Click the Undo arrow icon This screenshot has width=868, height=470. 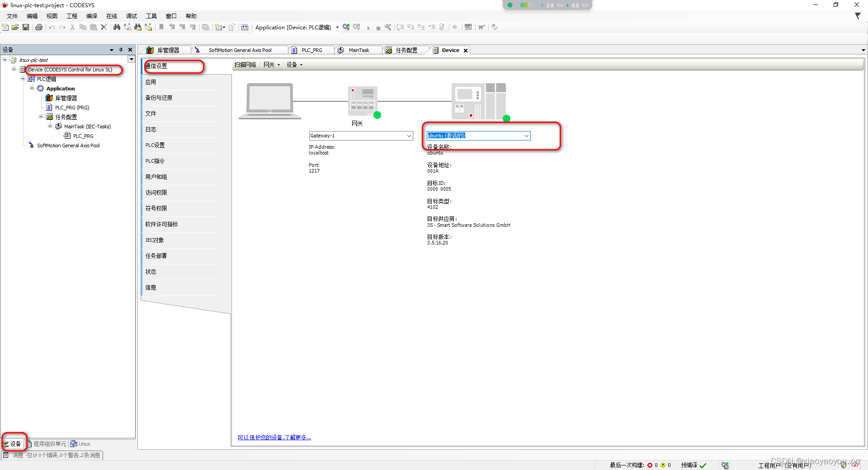[x=52, y=27]
